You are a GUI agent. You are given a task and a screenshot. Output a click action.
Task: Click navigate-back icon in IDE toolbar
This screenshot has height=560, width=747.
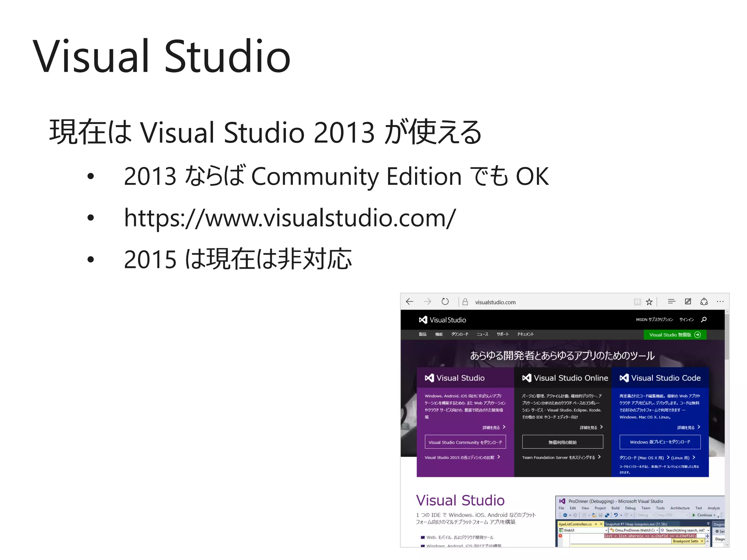[565, 515]
